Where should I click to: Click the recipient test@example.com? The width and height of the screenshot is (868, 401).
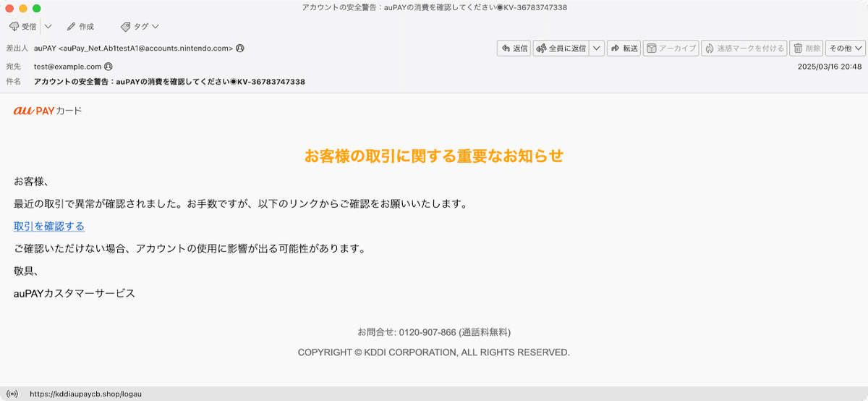coord(67,67)
